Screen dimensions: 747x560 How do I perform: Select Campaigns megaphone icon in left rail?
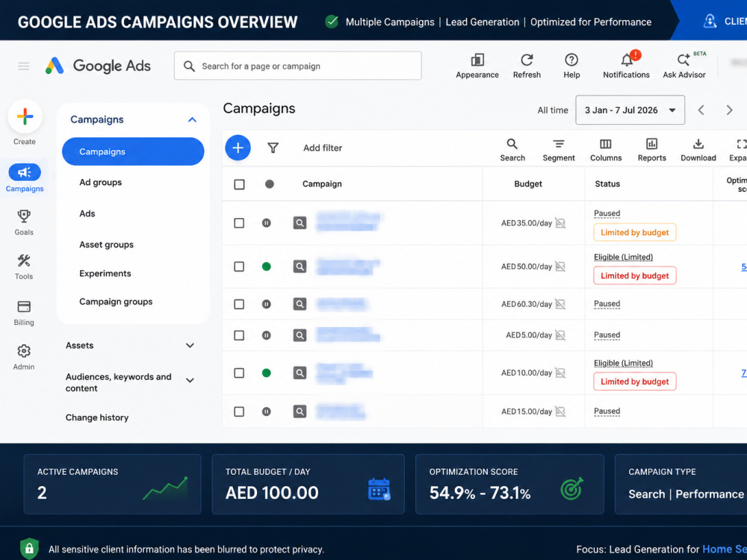pyautogui.click(x=25, y=172)
